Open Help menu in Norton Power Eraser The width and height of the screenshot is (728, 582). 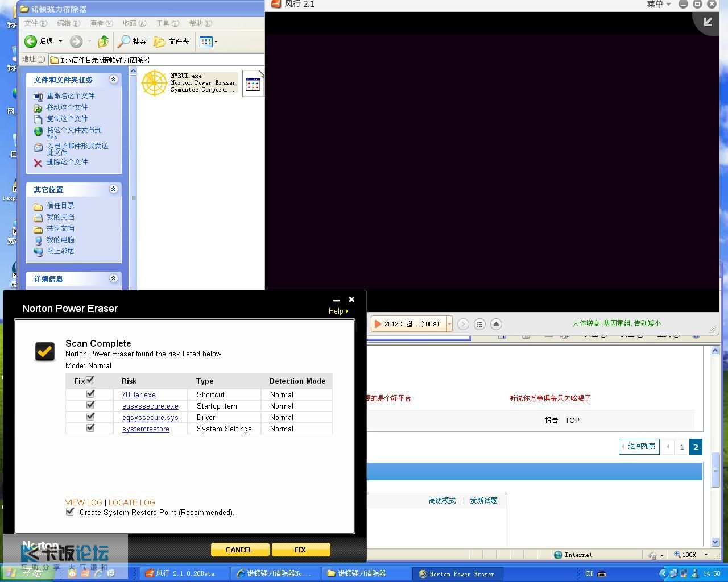click(338, 311)
